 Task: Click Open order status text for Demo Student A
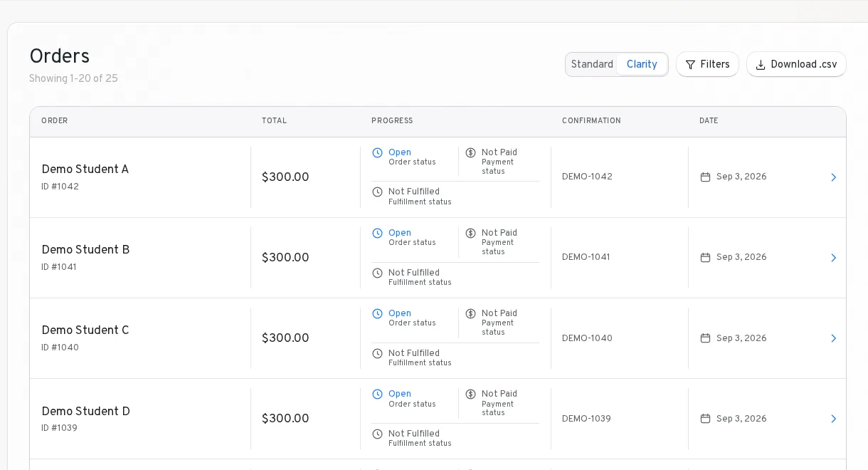click(x=400, y=152)
